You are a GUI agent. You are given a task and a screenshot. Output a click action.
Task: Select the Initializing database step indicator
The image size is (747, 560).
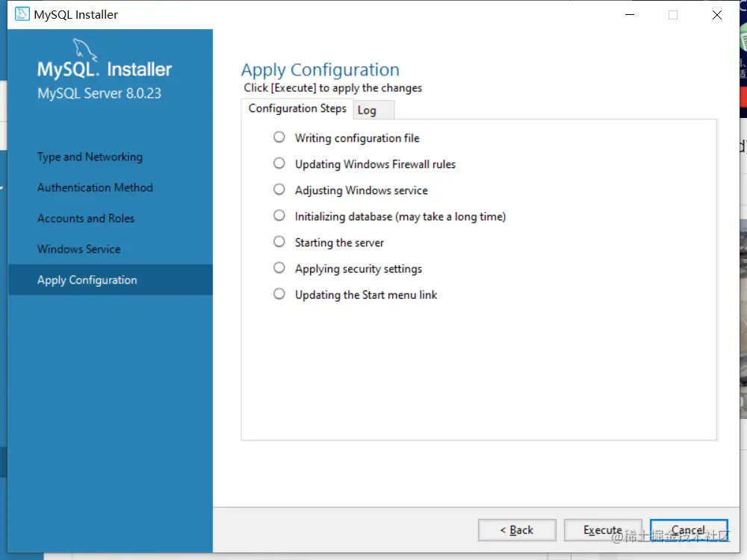click(x=279, y=216)
